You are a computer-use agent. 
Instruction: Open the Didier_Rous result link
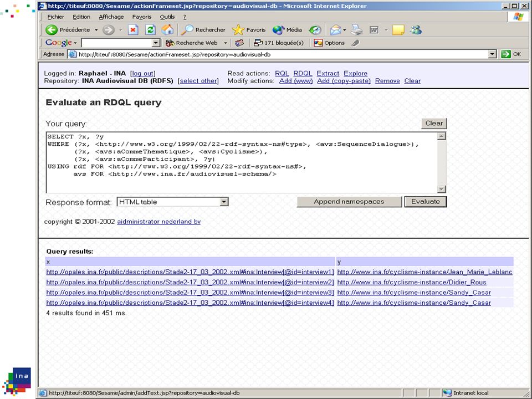412,282
